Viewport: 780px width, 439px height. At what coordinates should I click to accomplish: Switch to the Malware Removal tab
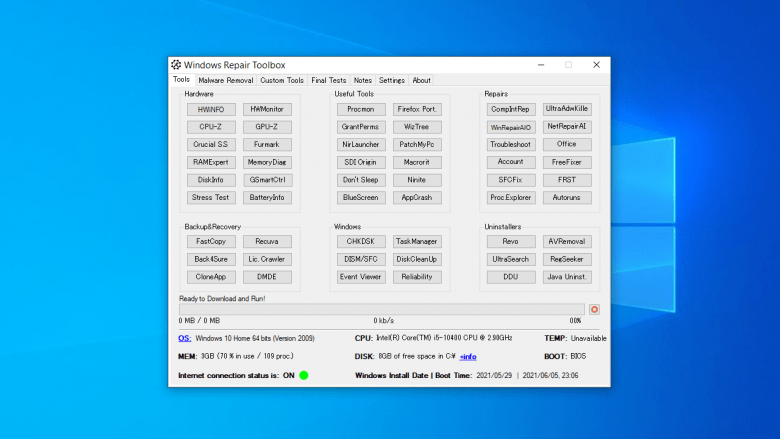[226, 80]
